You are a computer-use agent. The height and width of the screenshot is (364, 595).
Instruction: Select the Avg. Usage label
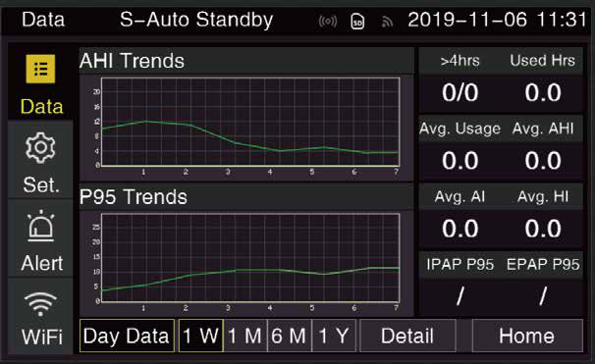point(460,129)
